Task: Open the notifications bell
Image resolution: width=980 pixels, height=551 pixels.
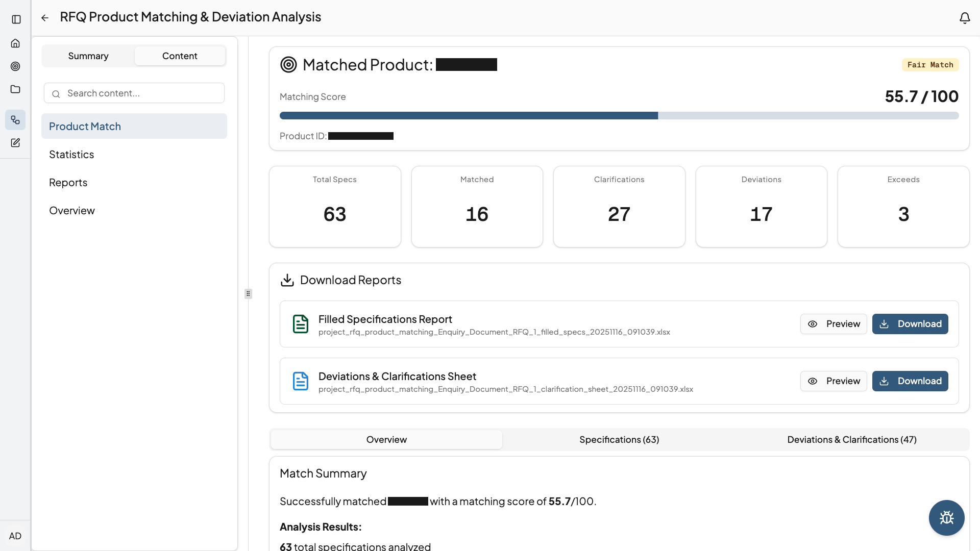Action: click(x=965, y=17)
